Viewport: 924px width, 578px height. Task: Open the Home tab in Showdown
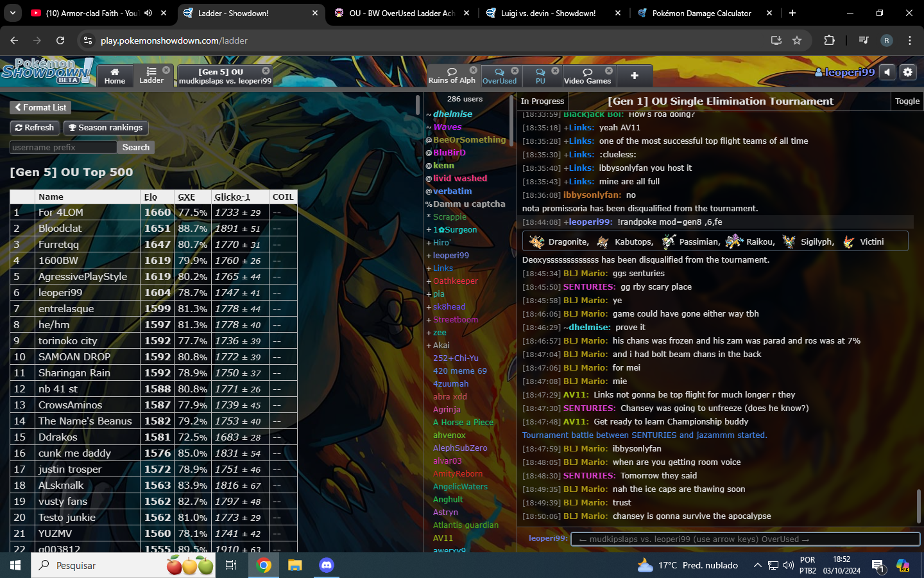click(x=115, y=75)
